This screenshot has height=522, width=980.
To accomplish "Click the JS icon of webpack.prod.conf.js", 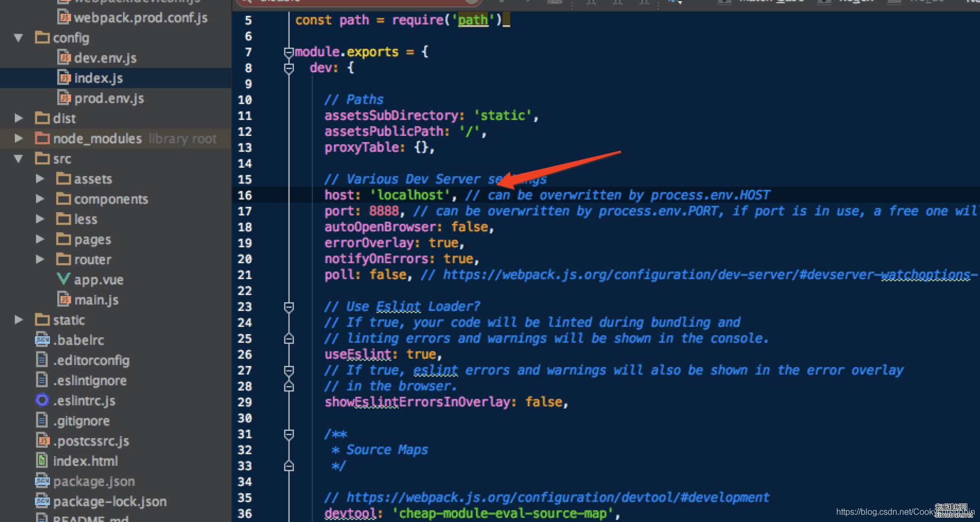I will [x=64, y=18].
